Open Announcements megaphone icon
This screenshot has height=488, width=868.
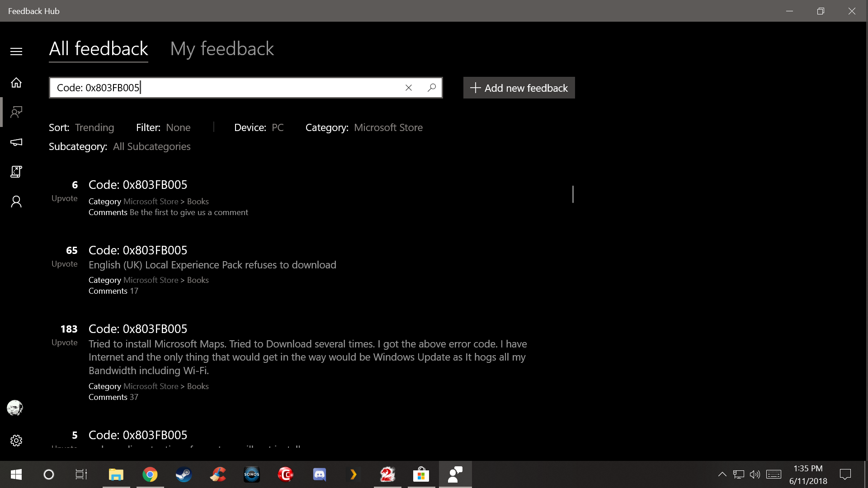coord(16,142)
